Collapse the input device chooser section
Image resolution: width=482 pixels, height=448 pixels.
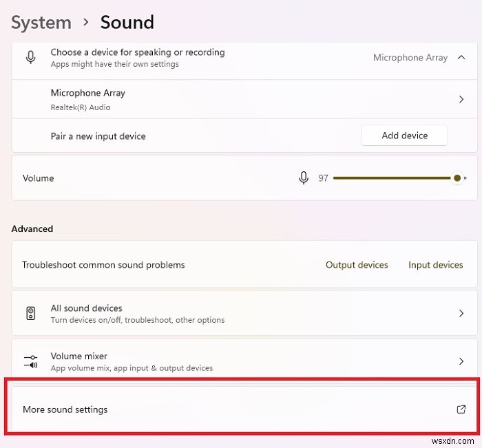(x=461, y=58)
